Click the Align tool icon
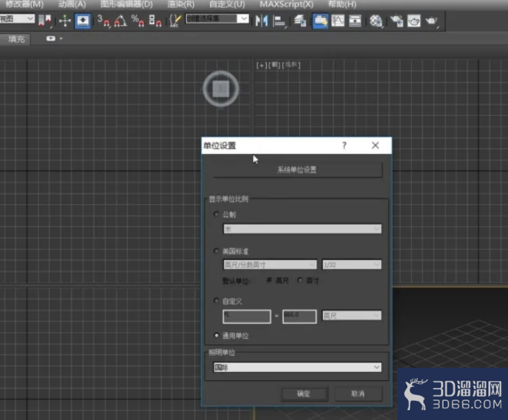The height and width of the screenshot is (420, 508). click(279, 21)
